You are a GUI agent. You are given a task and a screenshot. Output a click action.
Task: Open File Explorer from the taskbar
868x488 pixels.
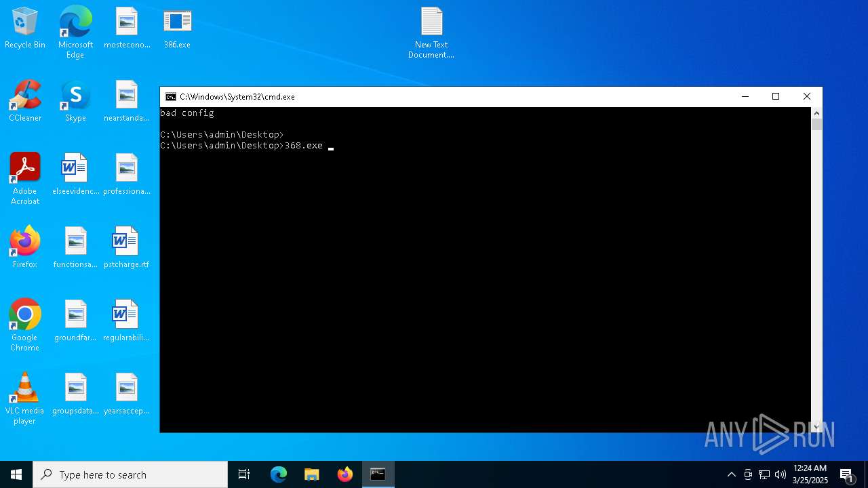coord(312,474)
